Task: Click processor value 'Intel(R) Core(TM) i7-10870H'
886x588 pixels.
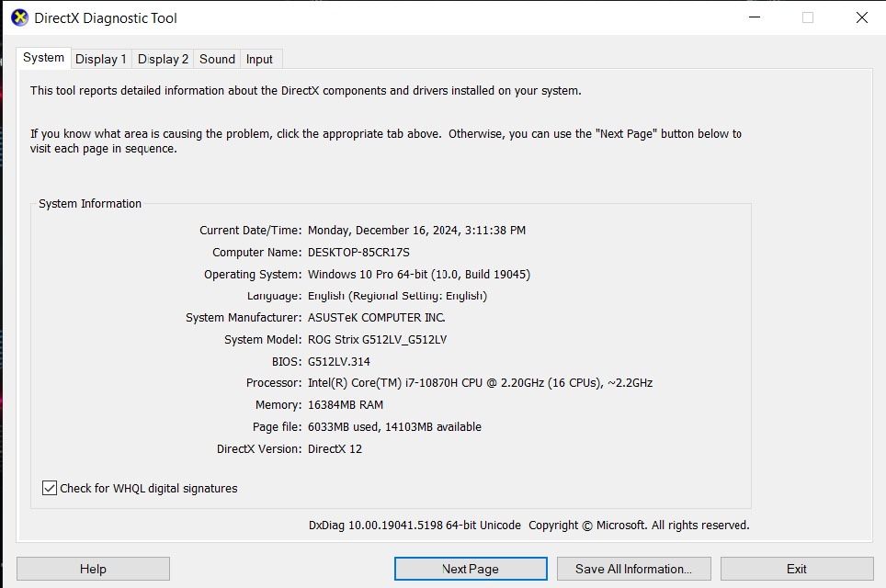Action: click(382, 383)
